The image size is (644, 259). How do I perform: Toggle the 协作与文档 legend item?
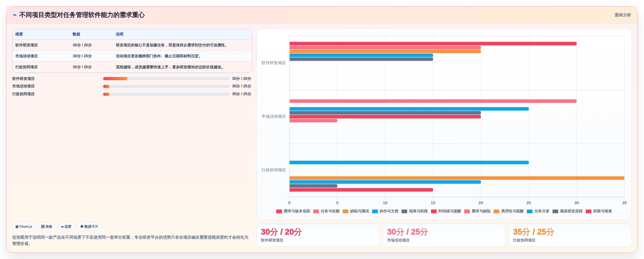[x=385, y=211]
